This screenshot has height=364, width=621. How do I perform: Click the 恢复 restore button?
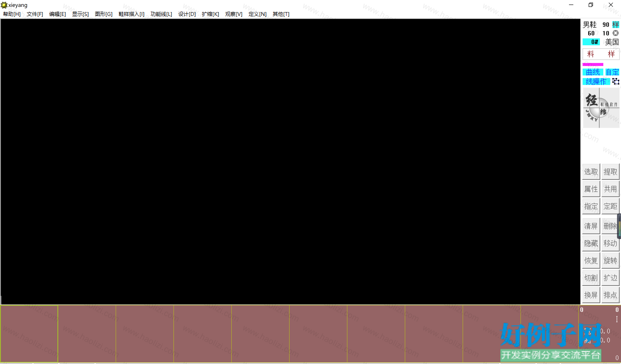tap(591, 260)
